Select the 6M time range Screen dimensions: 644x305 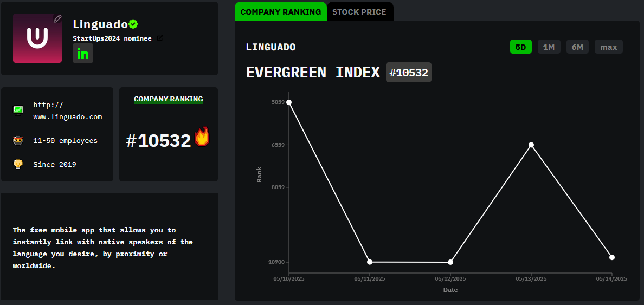tap(577, 47)
